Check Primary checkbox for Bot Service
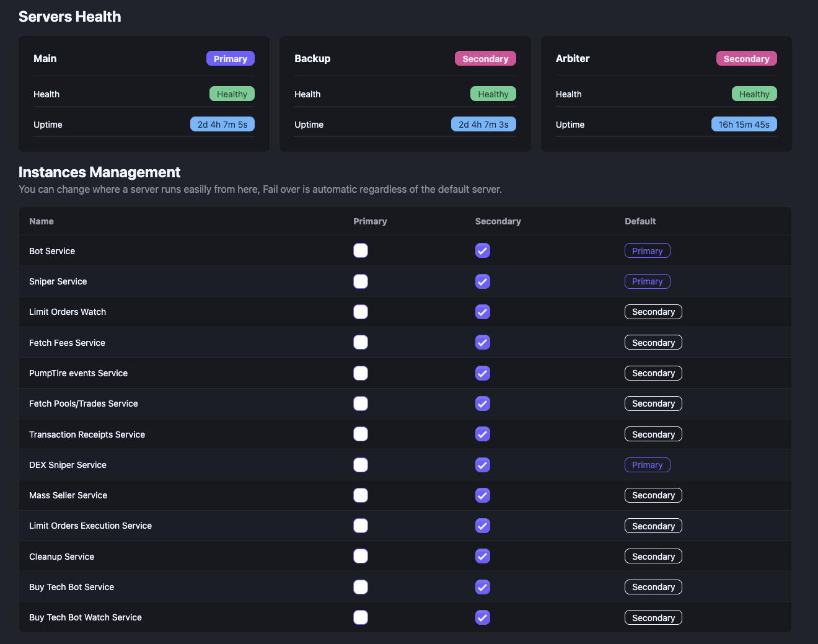 click(361, 250)
